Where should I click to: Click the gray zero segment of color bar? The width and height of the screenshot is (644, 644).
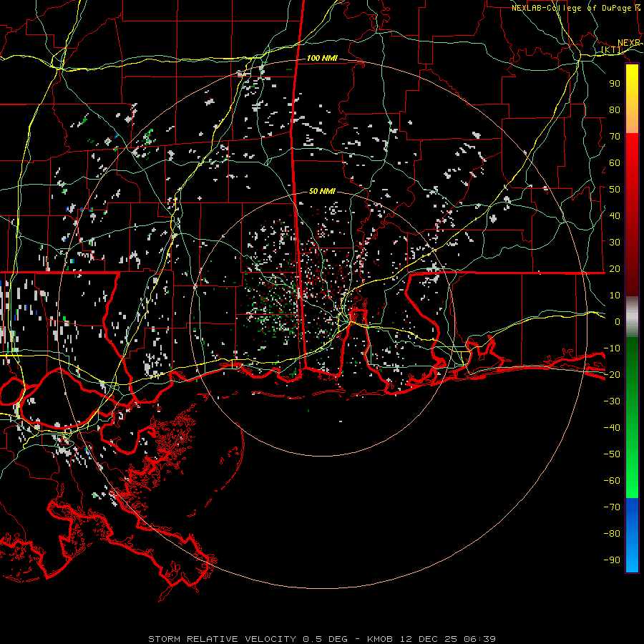coord(632,316)
